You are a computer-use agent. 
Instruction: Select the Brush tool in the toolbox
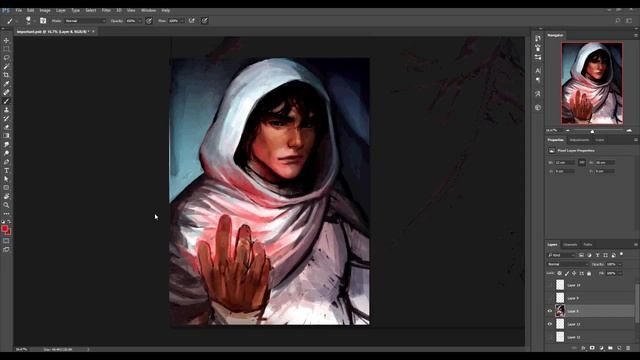(6, 101)
